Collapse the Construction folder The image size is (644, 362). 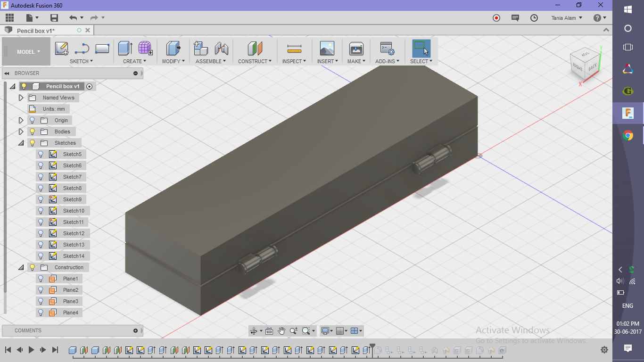tap(21, 267)
